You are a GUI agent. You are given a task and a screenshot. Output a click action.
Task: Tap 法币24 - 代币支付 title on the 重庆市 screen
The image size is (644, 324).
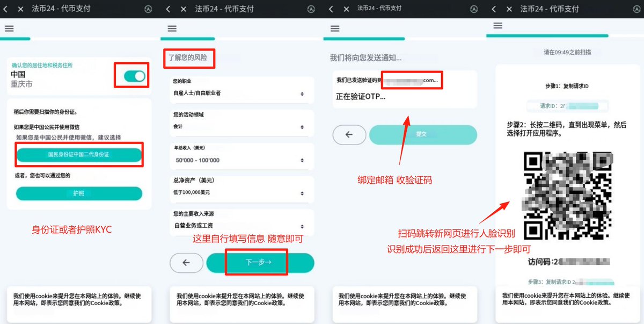[x=62, y=9]
